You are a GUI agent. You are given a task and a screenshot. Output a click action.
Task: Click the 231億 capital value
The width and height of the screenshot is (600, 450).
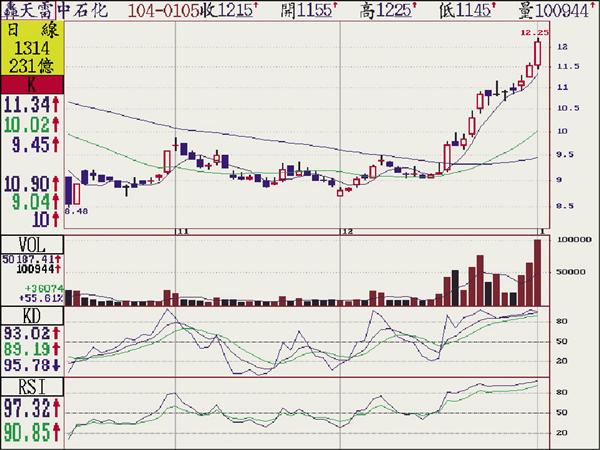(x=32, y=66)
